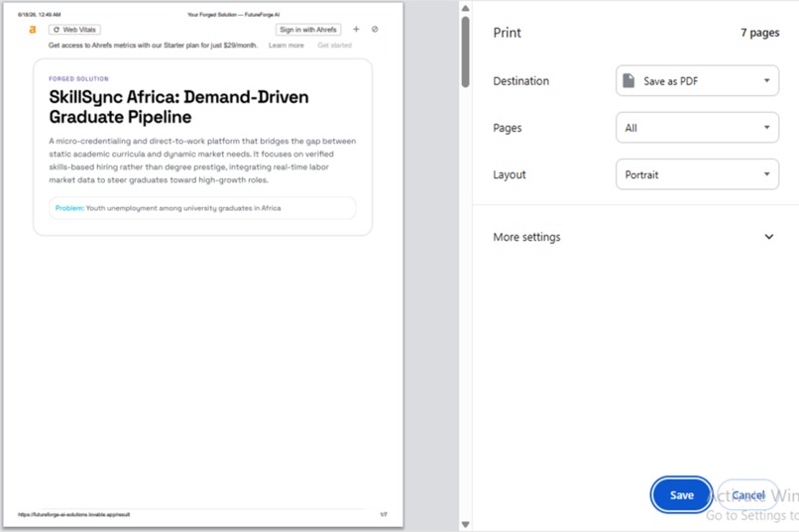
Task: Open the Layout dropdown set to Portrait
Action: pos(697,174)
